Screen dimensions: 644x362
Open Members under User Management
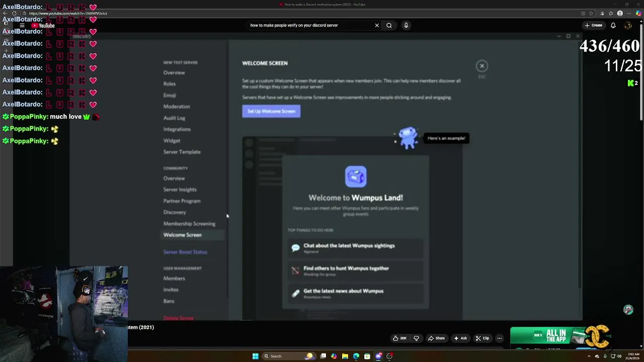click(x=174, y=279)
